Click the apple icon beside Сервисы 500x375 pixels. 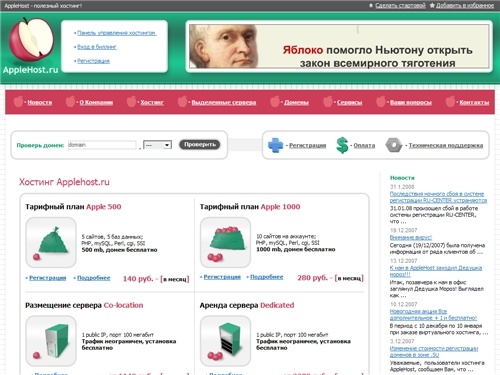tap(328, 101)
